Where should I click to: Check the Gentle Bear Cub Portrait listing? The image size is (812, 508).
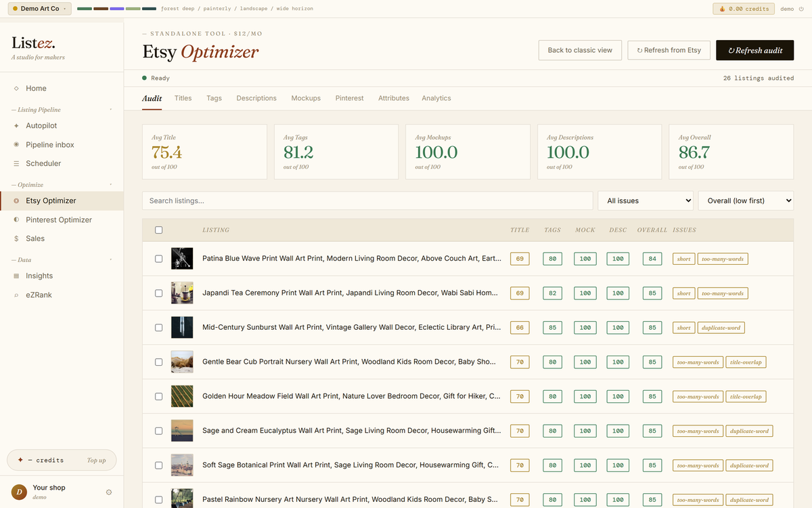pos(158,362)
